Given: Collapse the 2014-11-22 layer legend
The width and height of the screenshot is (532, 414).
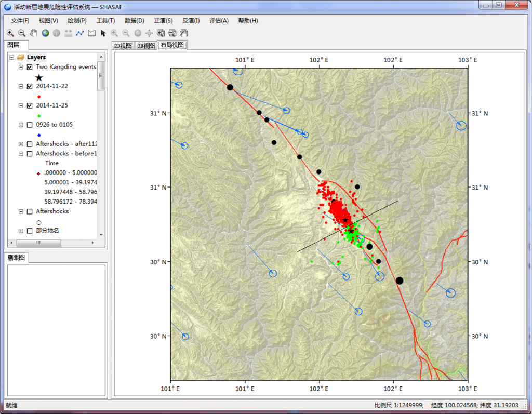Looking at the screenshot, I should coord(21,86).
